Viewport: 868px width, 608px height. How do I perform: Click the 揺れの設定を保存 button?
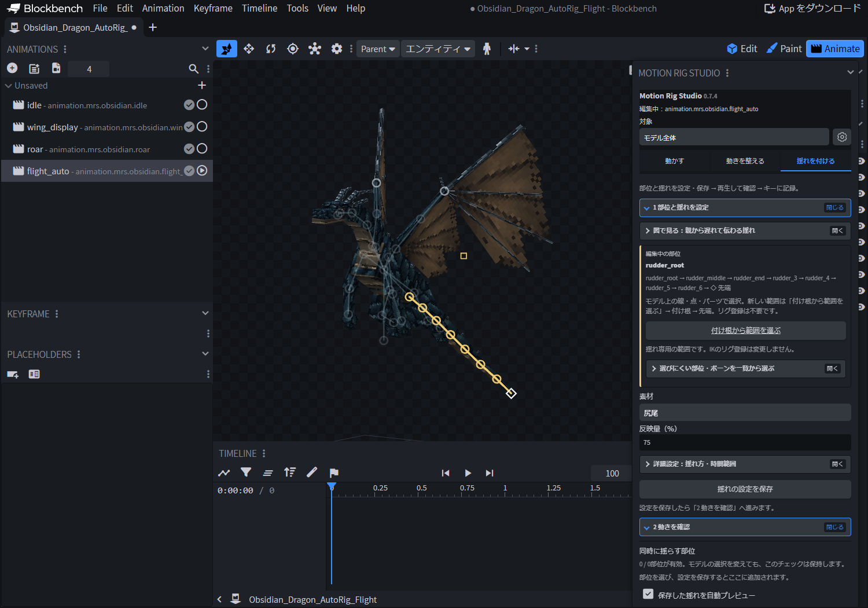pos(745,489)
